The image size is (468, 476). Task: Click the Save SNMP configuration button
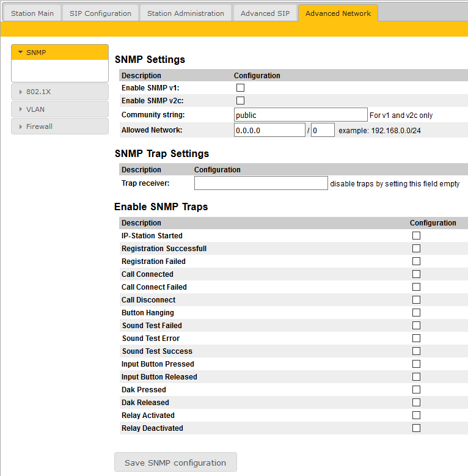click(x=175, y=463)
